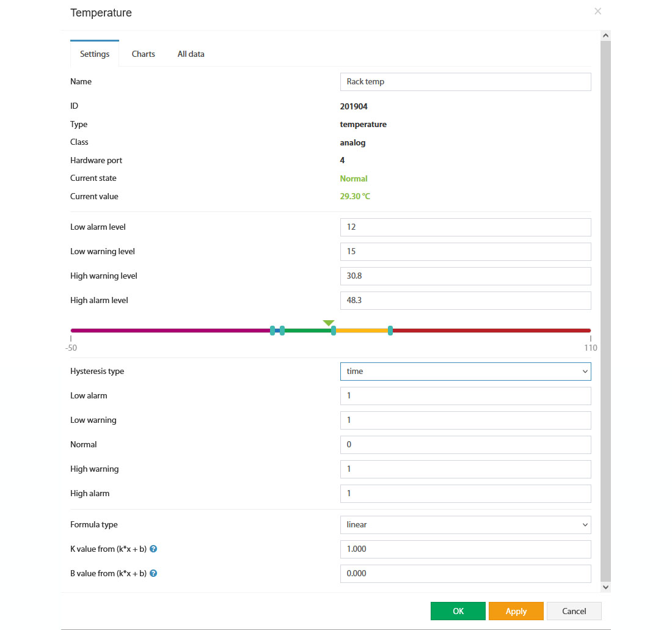Image resolution: width=672 pixels, height=630 pixels.
Task: Click help icon next to B value
Action: [153, 573]
